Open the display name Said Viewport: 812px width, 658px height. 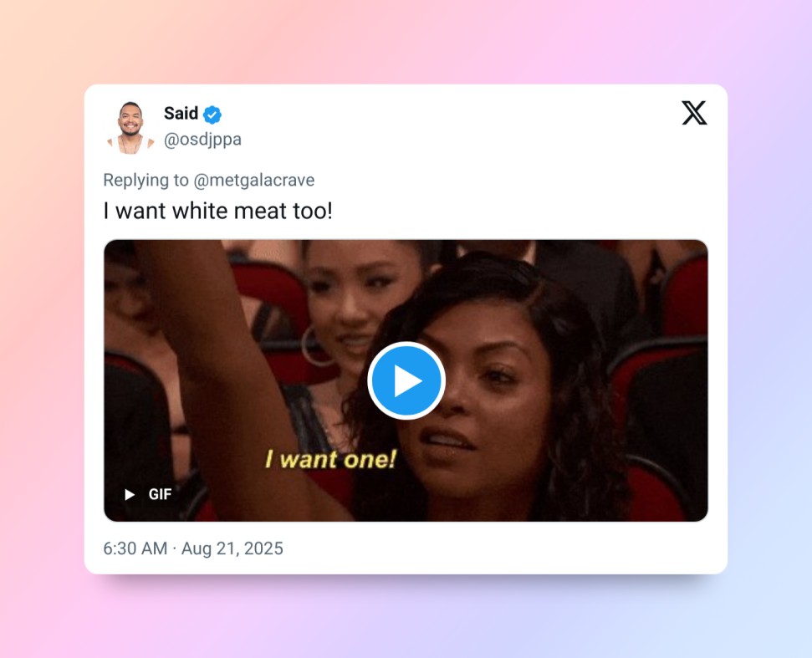click(x=181, y=114)
